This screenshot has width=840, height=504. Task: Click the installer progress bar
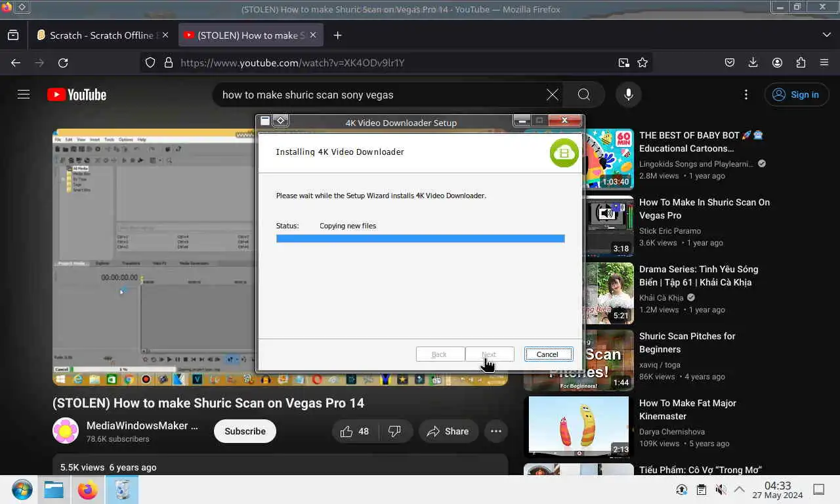[x=421, y=239]
